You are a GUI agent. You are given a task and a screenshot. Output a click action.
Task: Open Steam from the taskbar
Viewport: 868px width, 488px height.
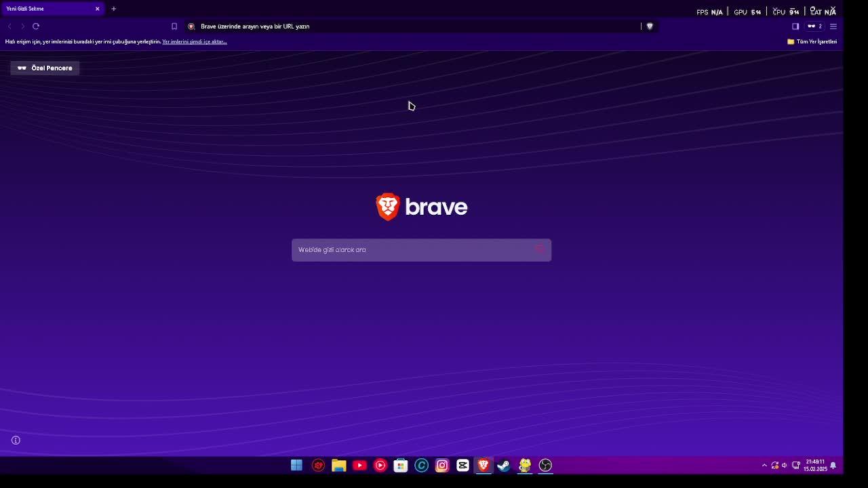click(504, 465)
